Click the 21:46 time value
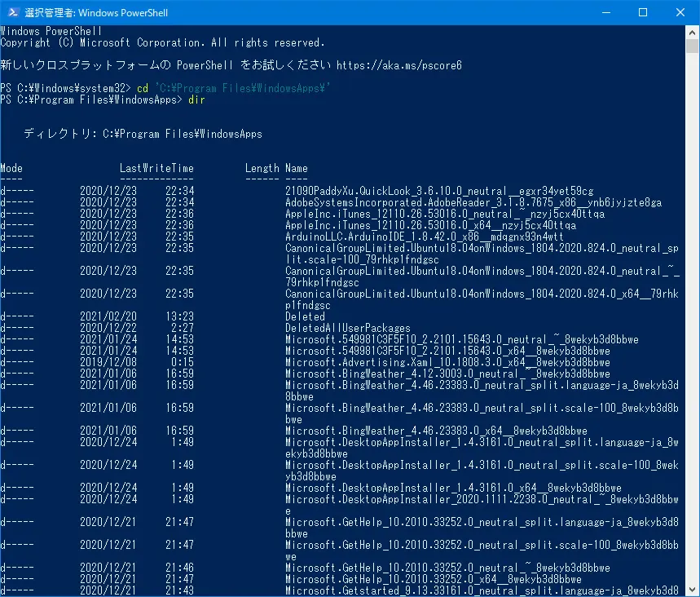 (179, 568)
